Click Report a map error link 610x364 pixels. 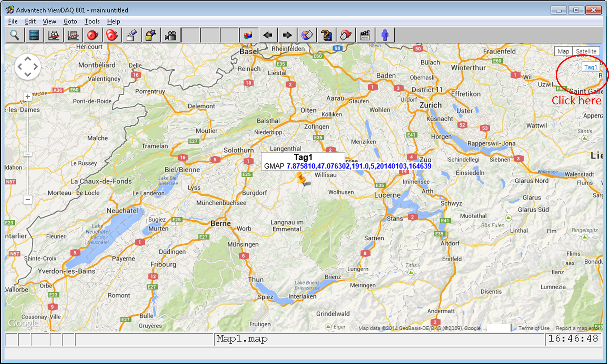[578, 328]
